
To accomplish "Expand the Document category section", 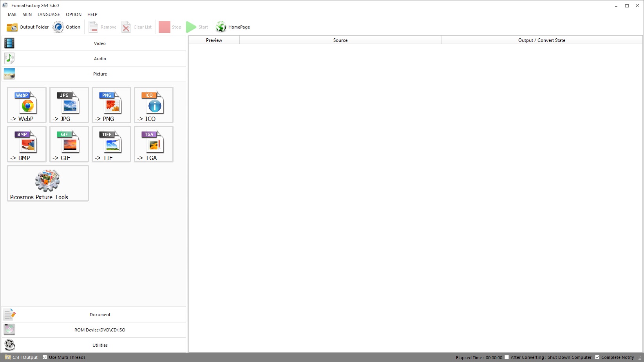I will click(94, 314).
